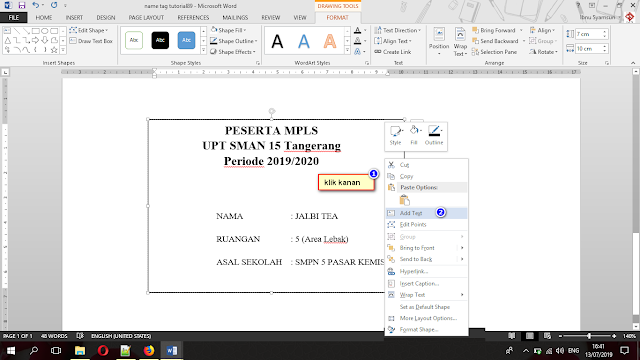Open the Rotate dropdown
Screen dimensions: 640x360
click(543, 52)
